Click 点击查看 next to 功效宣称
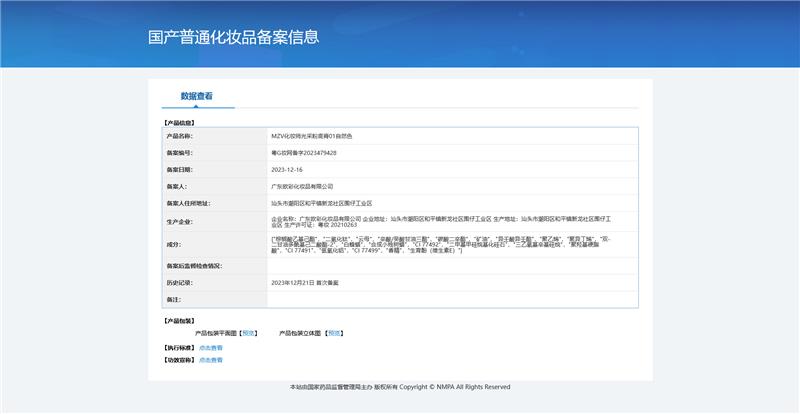The width and height of the screenshot is (800, 414). 211,360
